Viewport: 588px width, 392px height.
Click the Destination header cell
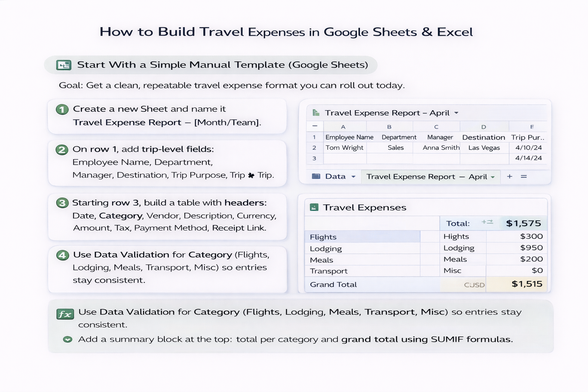484,137
